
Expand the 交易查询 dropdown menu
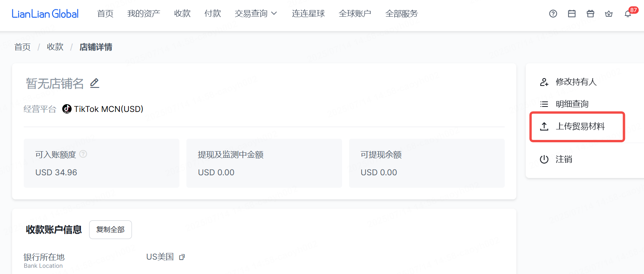pyautogui.click(x=256, y=14)
